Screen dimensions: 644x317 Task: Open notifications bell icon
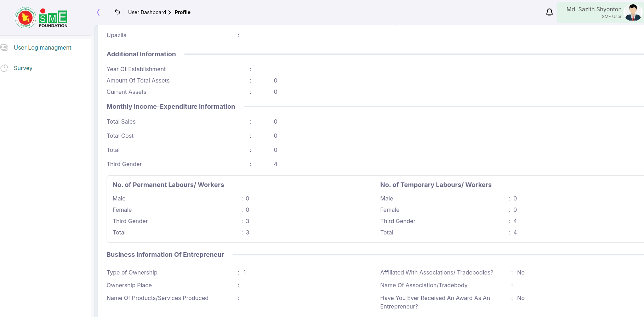549,12
